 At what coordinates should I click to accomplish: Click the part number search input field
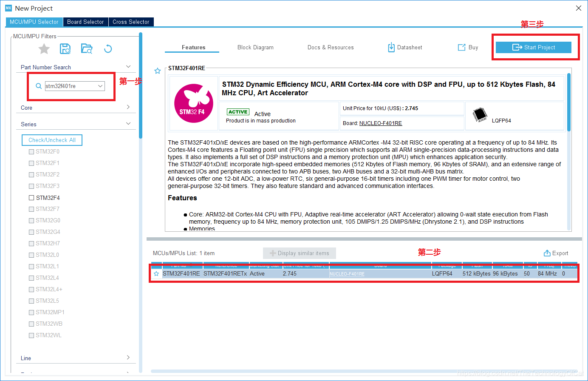71,86
